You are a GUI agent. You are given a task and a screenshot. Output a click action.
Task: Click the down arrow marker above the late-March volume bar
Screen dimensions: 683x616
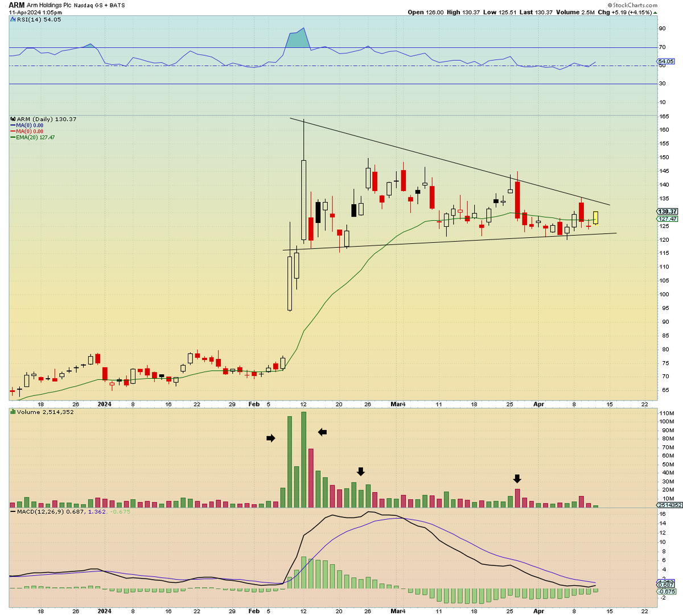[517, 478]
